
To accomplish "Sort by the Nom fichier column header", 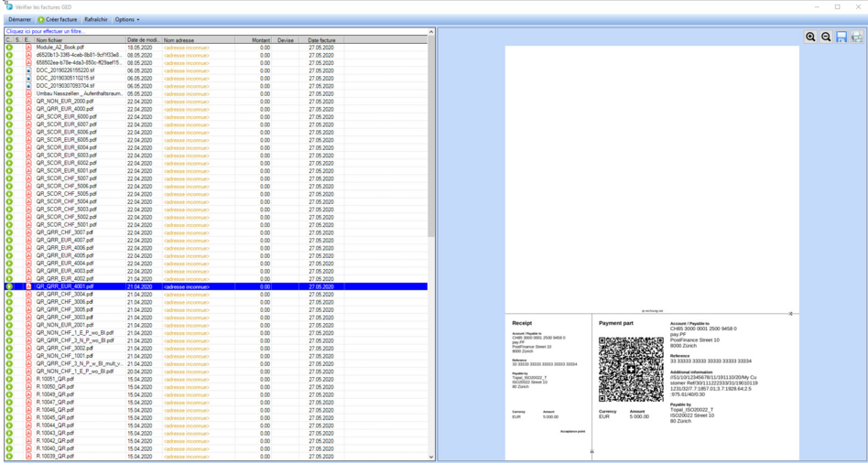I will coord(78,40).
